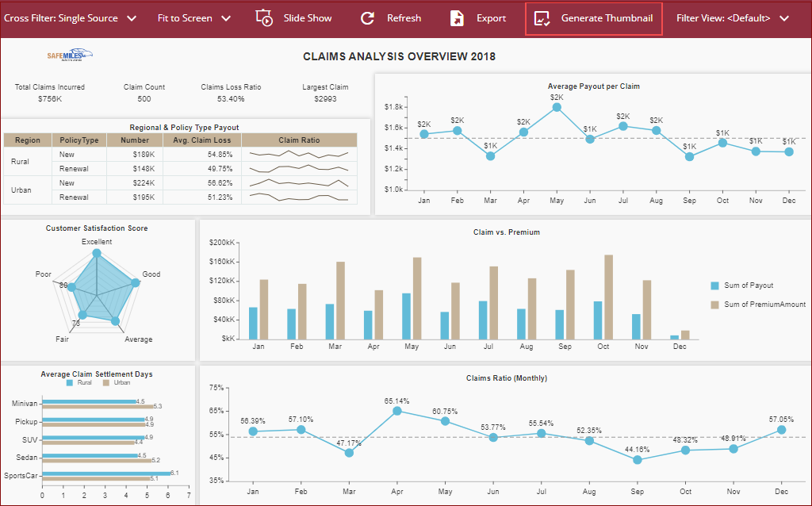Click the October premium bar in Claim vs. Premium
Image resolution: width=812 pixels, height=506 pixels.
(608, 297)
